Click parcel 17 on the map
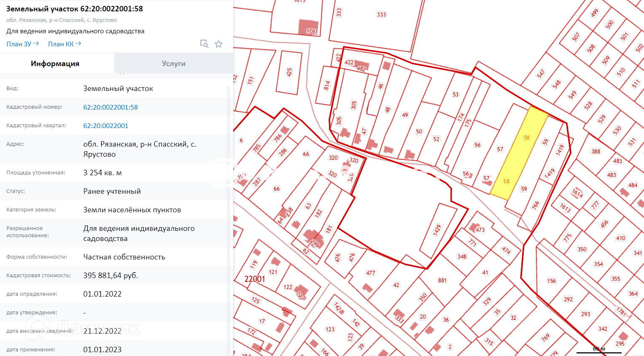 [262, 321]
